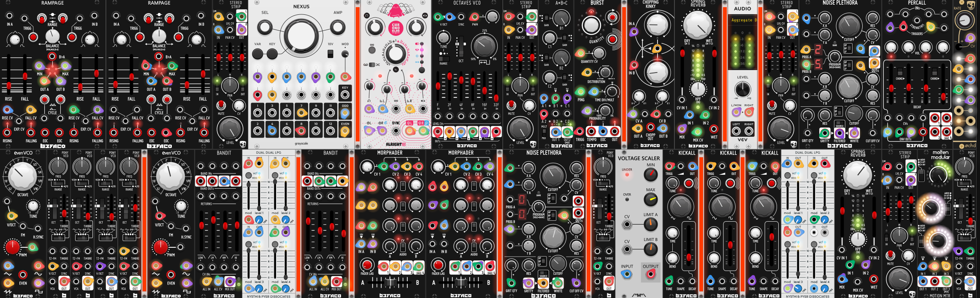This screenshot has width=980, height=298.
Task: Click the LEVEL knob on Audio module
Action: click(742, 89)
